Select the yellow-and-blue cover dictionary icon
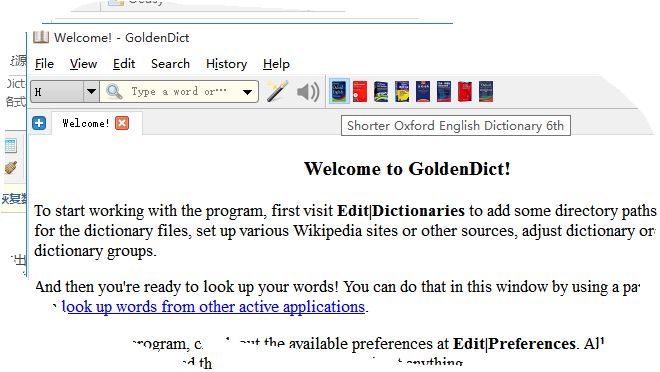Image resolution: width=660 pixels, height=372 pixels. coord(402,91)
